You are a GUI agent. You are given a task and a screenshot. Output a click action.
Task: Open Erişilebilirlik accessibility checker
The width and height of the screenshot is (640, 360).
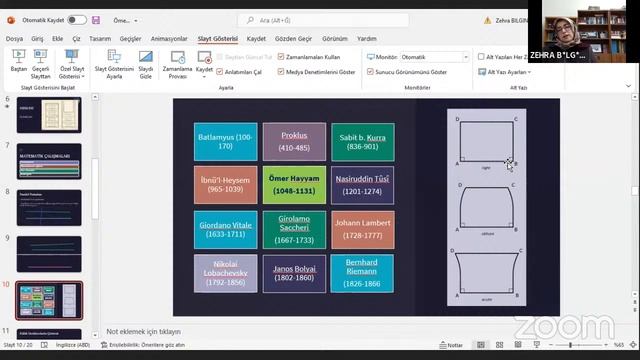[143, 345]
